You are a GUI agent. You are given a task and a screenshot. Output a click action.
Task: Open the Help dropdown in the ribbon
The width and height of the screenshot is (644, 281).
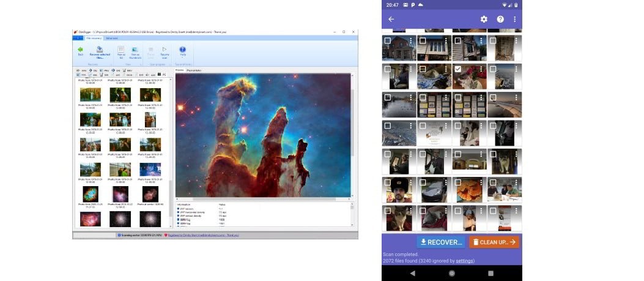click(182, 51)
